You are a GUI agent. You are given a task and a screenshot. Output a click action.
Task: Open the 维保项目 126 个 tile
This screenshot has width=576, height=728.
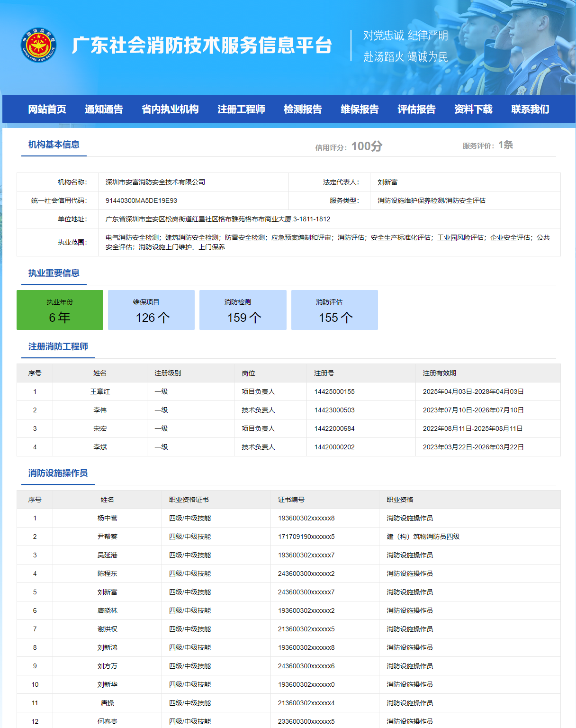(x=152, y=310)
